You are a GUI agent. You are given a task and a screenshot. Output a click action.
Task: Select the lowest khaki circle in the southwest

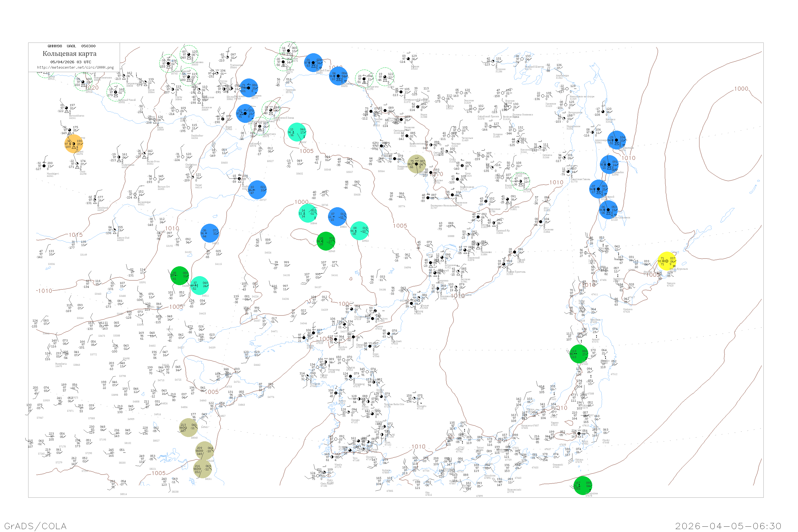pos(202,469)
